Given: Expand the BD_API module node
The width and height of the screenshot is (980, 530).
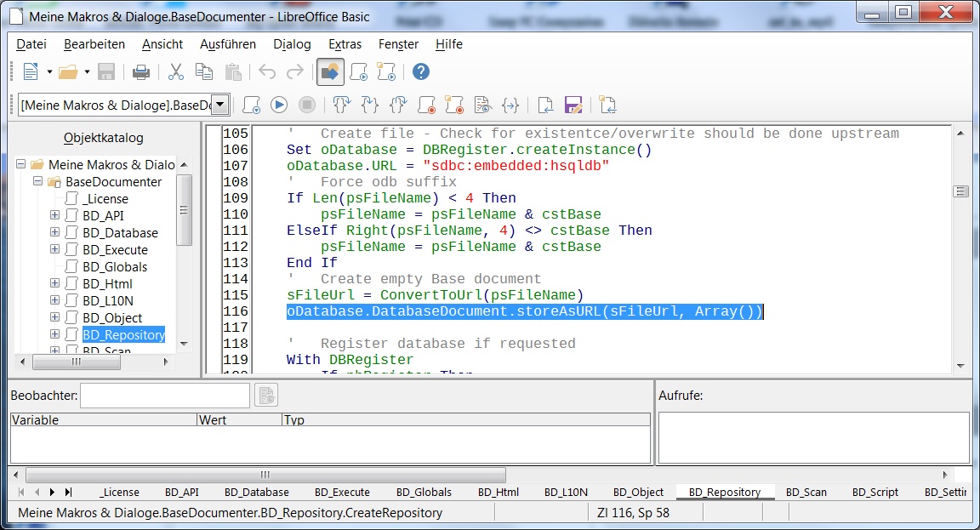Looking at the screenshot, I should (x=55, y=215).
